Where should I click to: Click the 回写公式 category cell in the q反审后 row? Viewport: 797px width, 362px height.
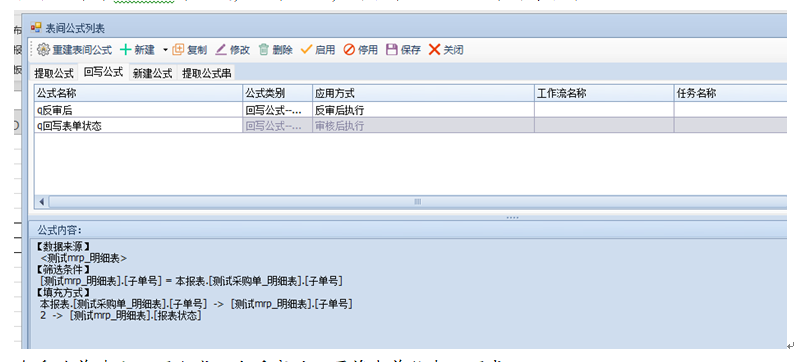278,110
